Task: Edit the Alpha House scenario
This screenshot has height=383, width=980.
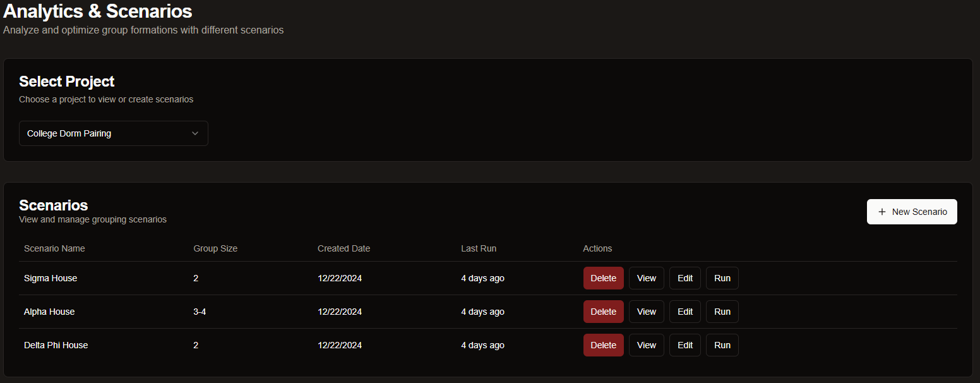Action: coord(684,311)
